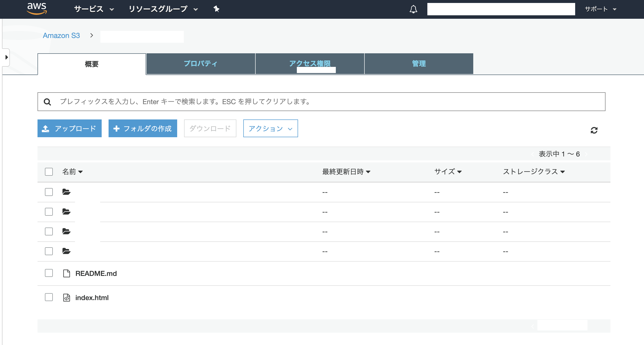Open the notifications bell
644x345 pixels.
[x=413, y=9]
